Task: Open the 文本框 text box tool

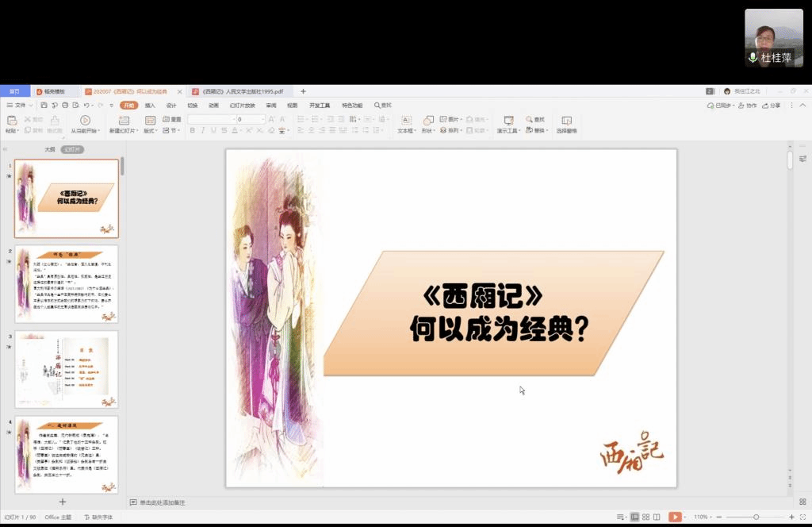Action: [x=405, y=120]
